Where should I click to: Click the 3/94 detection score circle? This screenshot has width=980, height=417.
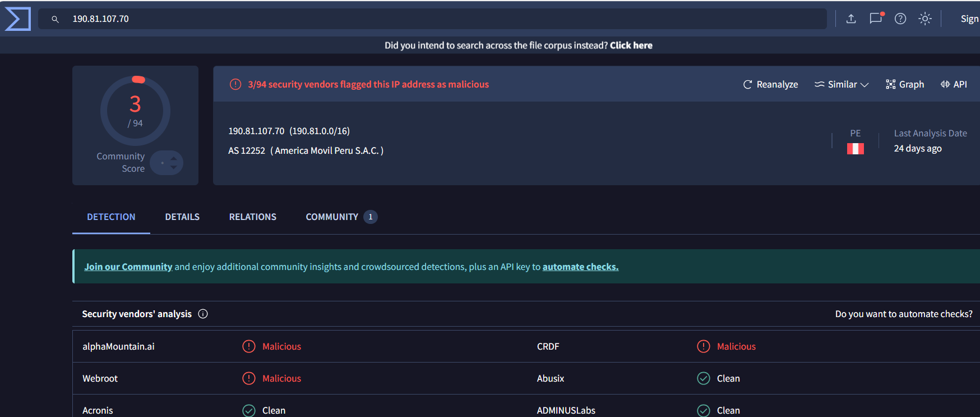coord(135,111)
